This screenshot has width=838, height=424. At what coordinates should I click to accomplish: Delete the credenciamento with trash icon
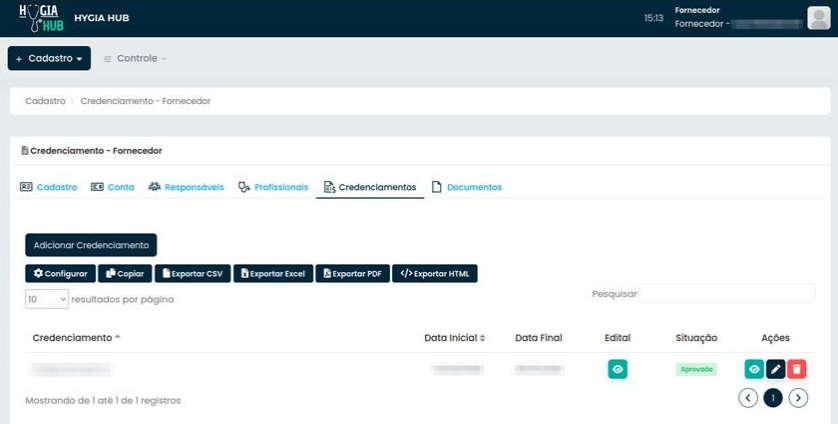(796, 369)
